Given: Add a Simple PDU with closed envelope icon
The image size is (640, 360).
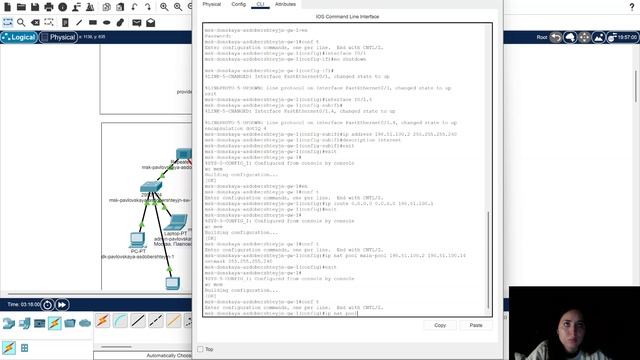Looking at the screenshot, I should click(137, 22).
